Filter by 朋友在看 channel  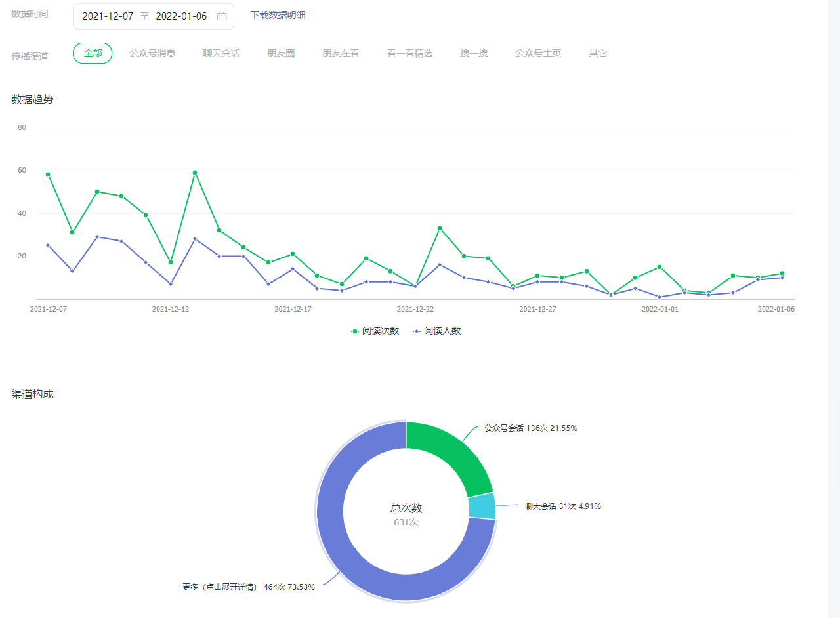coord(341,53)
